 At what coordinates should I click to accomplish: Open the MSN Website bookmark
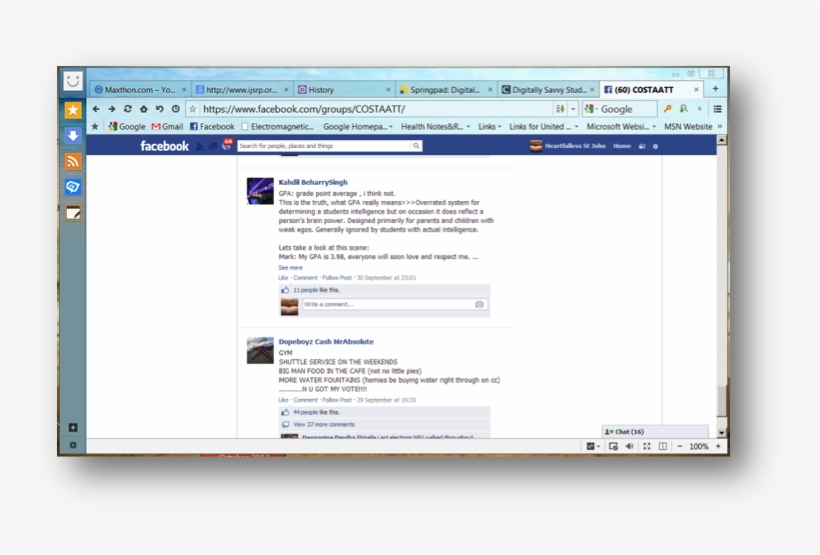688,127
